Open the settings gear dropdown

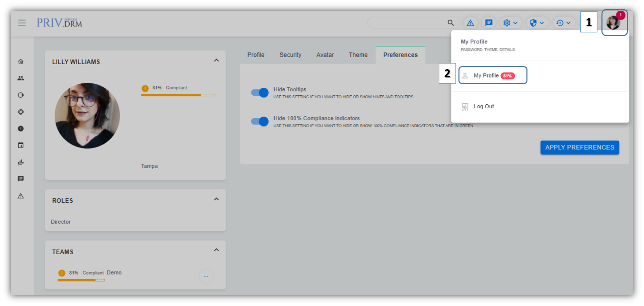coord(510,23)
